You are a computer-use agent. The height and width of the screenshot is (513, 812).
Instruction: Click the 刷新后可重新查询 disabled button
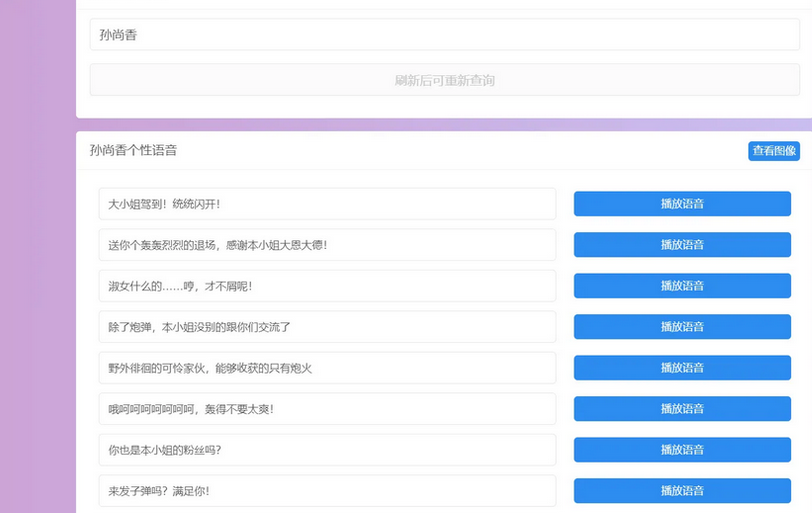click(x=444, y=80)
